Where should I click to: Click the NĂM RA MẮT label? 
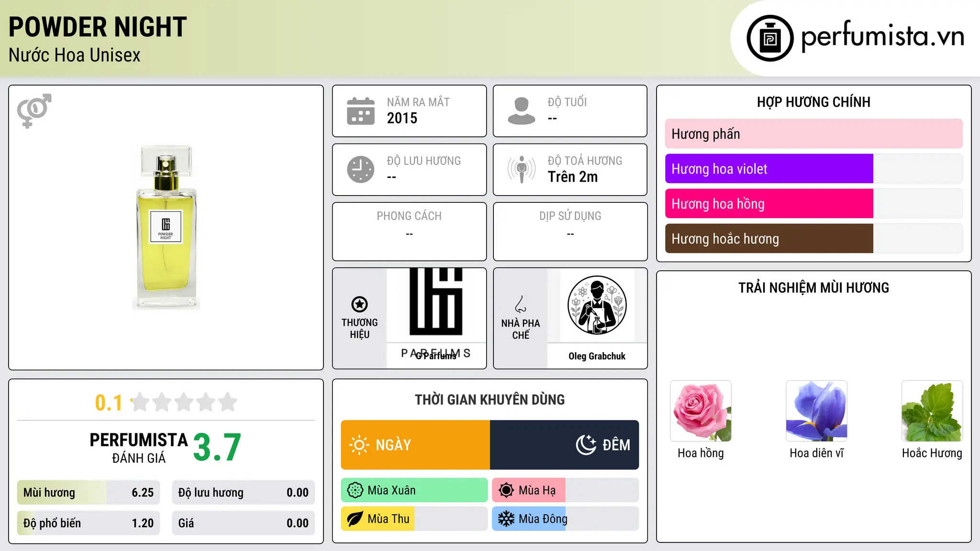click(x=418, y=102)
